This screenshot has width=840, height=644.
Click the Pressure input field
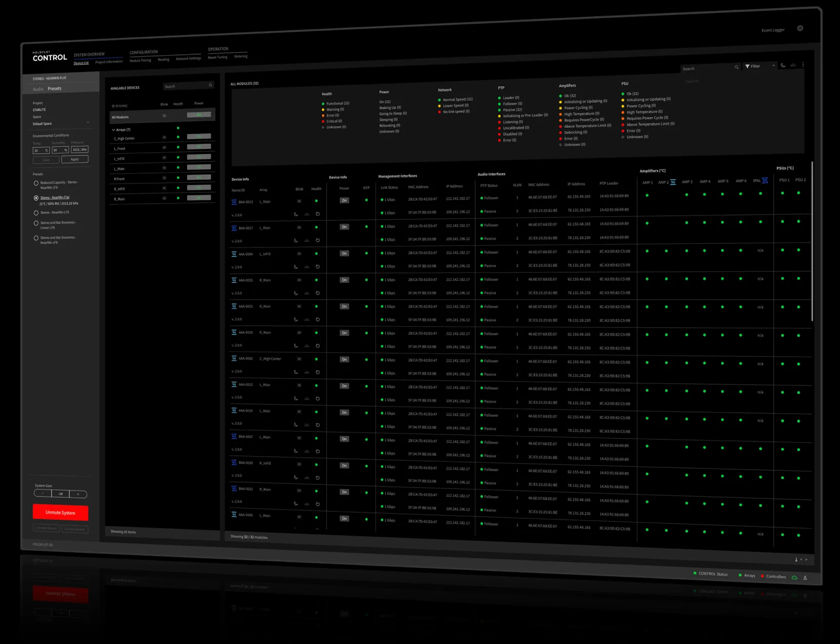pos(80,149)
